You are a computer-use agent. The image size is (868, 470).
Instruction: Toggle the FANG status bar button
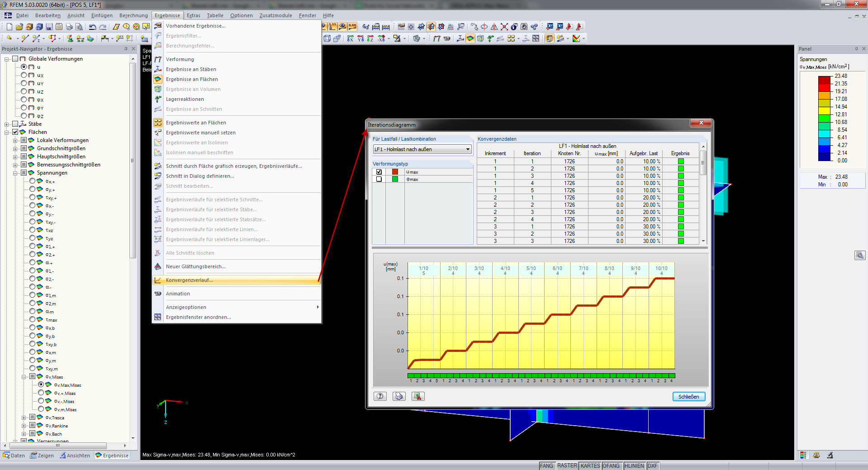click(546, 466)
